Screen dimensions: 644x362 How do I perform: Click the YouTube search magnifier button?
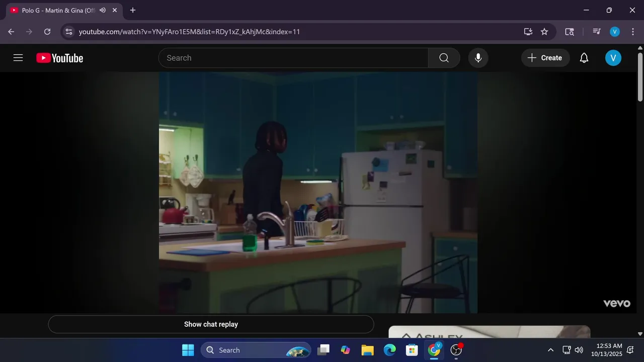pos(444,58)
